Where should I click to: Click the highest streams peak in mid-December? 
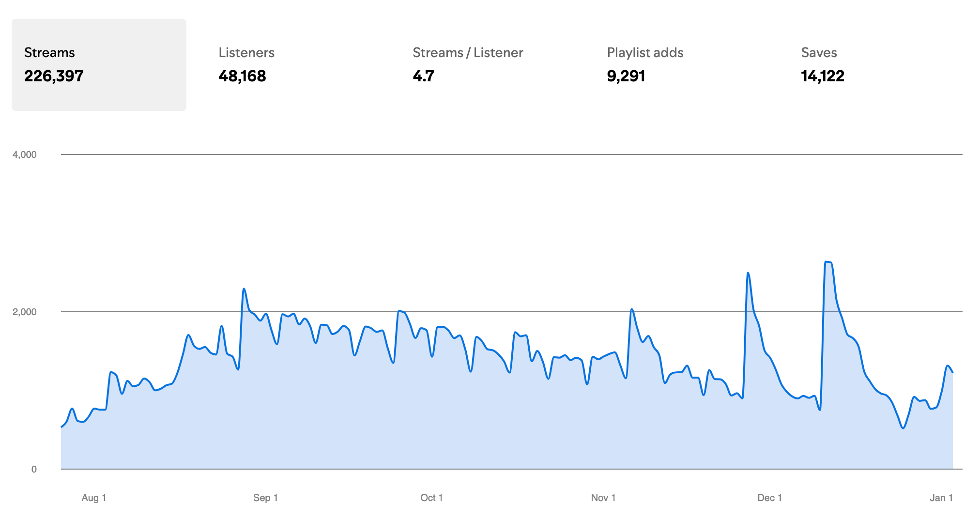(827, 262)
